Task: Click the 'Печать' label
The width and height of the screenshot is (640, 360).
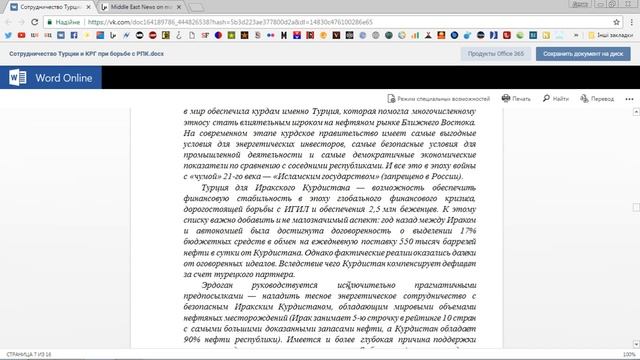Action: pos(521,99)
